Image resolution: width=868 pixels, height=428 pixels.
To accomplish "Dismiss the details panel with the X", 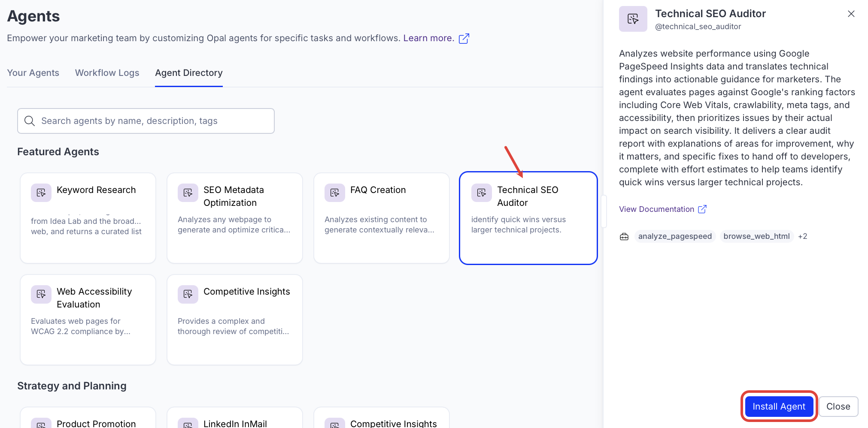I will point(851,14).
